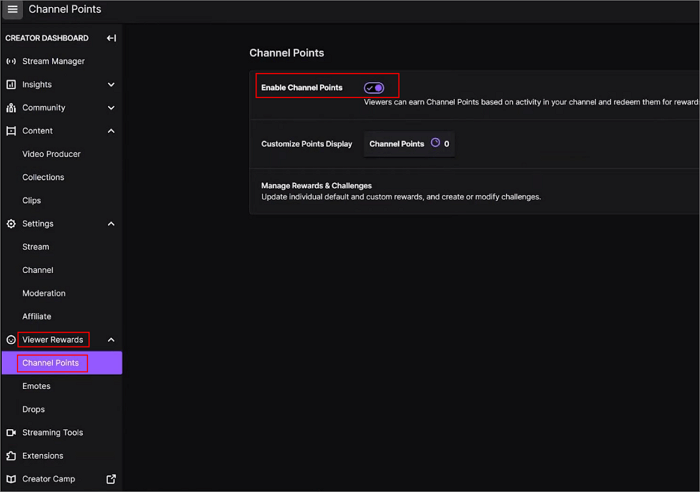
Task: Click the Creator Dashboard heading
Action: (47, 38)
